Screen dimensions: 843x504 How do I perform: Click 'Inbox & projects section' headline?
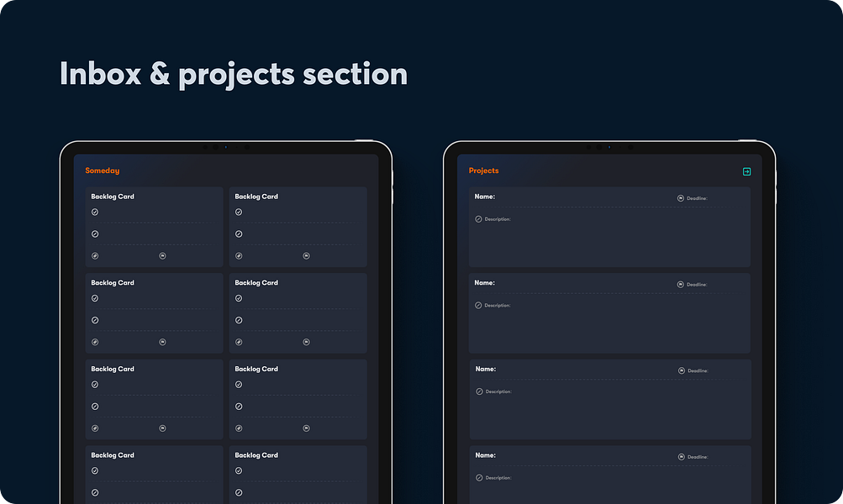click(234, 74)
